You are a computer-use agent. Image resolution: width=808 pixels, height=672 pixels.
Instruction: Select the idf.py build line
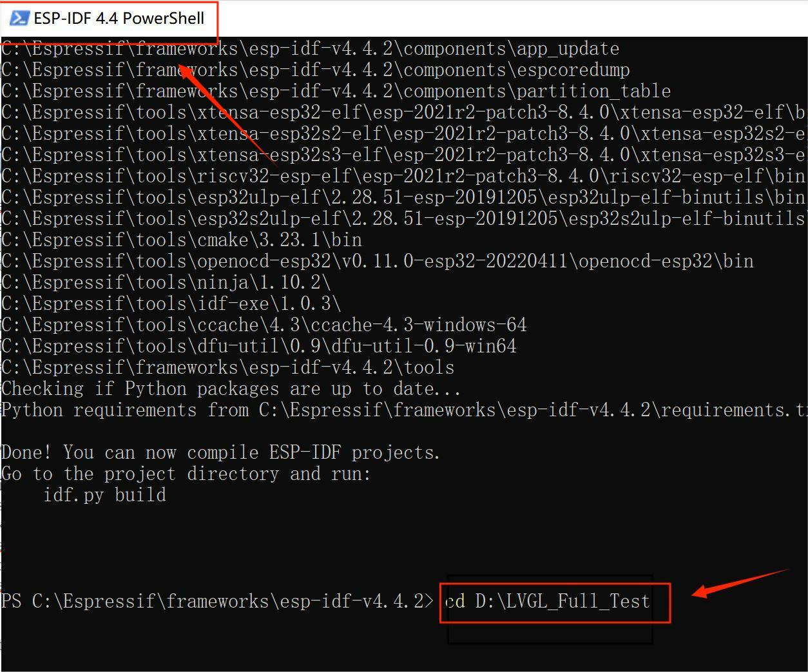click(104, 495)
